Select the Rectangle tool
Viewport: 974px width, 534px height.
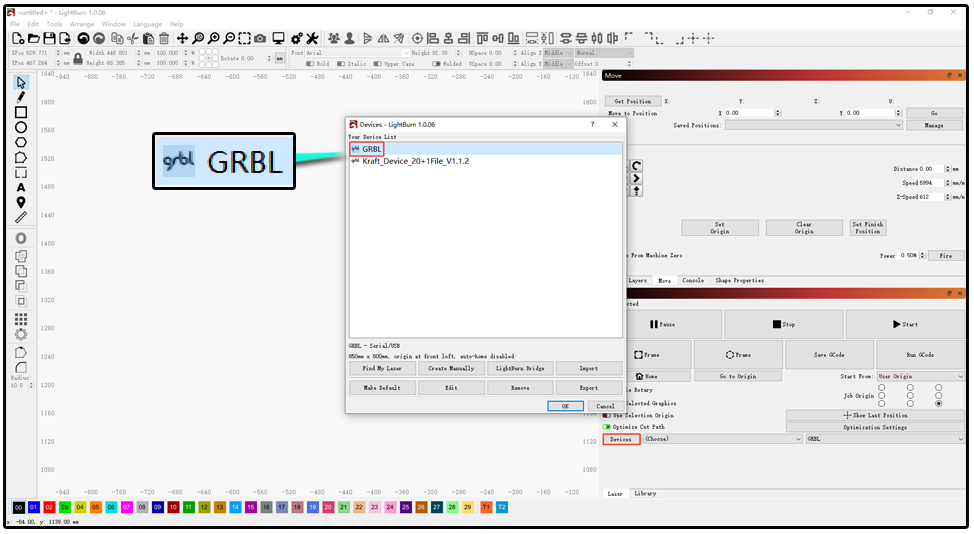coord(21,112)
